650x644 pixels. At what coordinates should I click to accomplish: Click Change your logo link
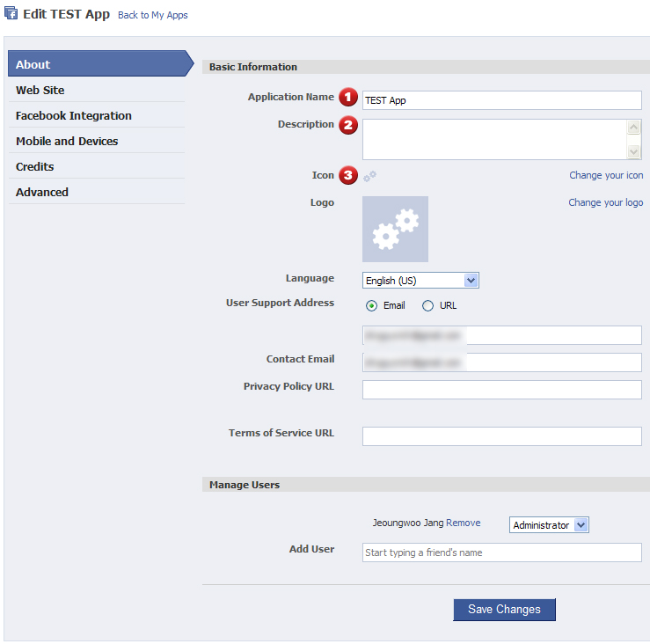tap(606, 202)
